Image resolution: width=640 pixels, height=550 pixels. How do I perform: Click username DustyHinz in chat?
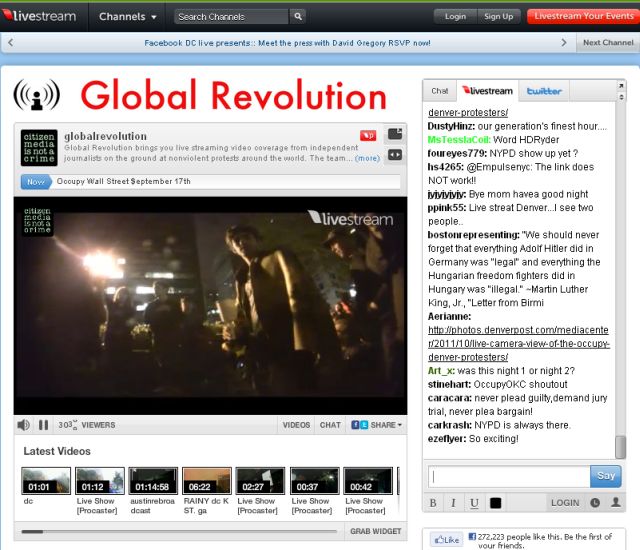[x=451, y=126]
